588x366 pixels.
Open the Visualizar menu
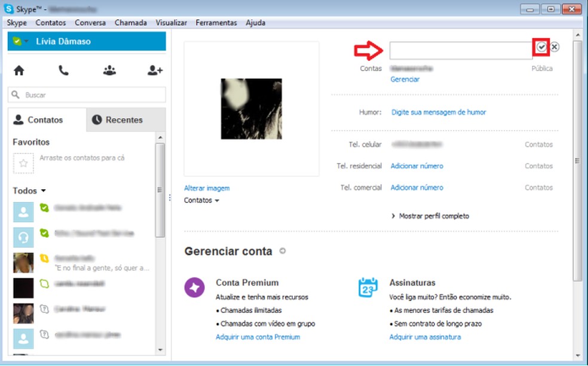171,23
